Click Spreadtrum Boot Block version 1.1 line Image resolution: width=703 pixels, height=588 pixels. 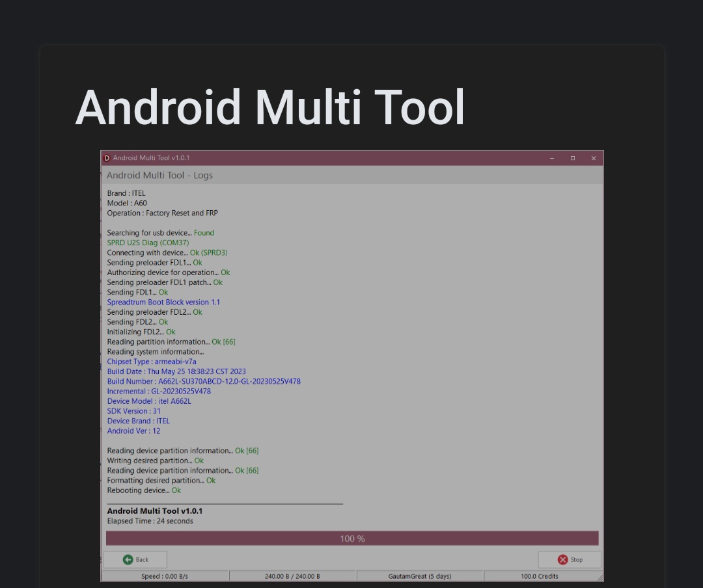click(163, 302)
